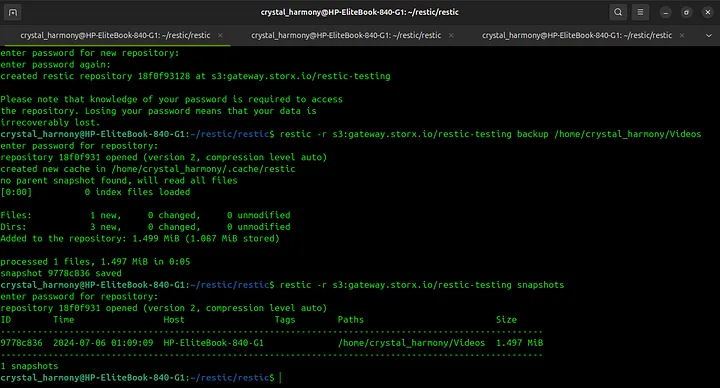Open new terminal tab icon

[x=13, y=12]
